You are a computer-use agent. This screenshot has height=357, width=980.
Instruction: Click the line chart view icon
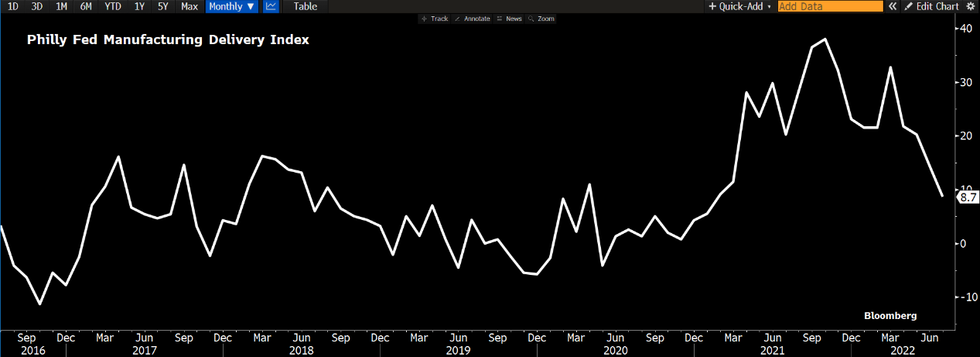271,6
